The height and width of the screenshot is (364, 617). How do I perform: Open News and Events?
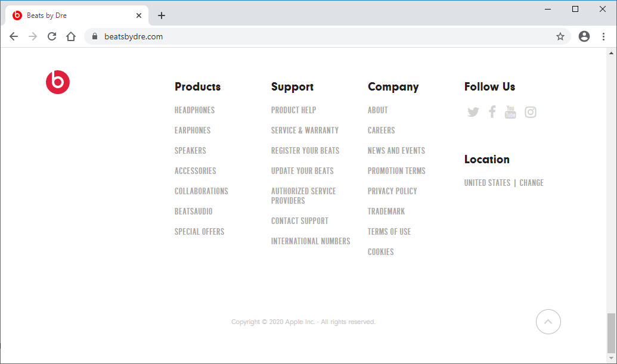396,151
